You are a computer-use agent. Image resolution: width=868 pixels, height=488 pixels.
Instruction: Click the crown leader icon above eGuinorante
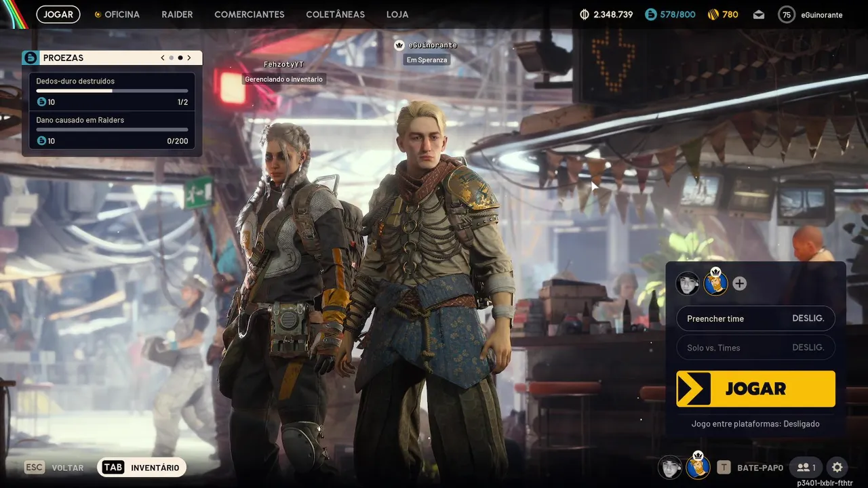(399, 45)
